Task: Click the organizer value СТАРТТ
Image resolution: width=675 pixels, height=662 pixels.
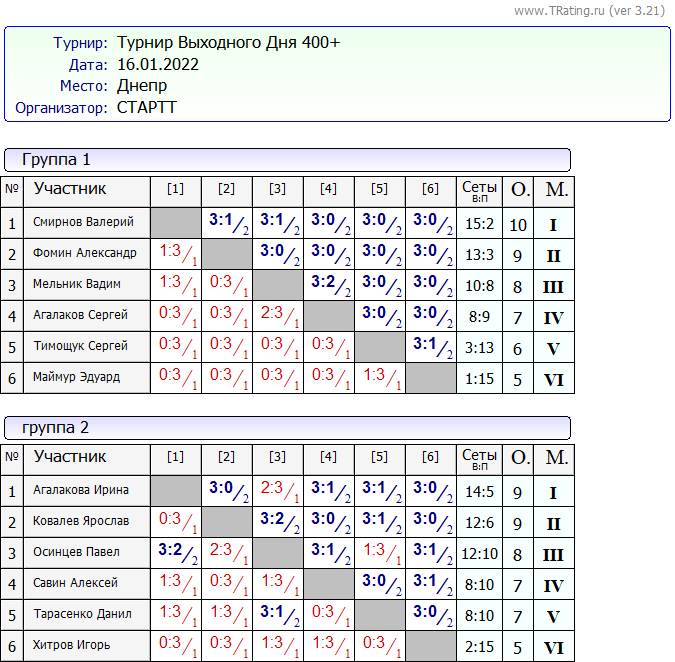Action: 146,108
